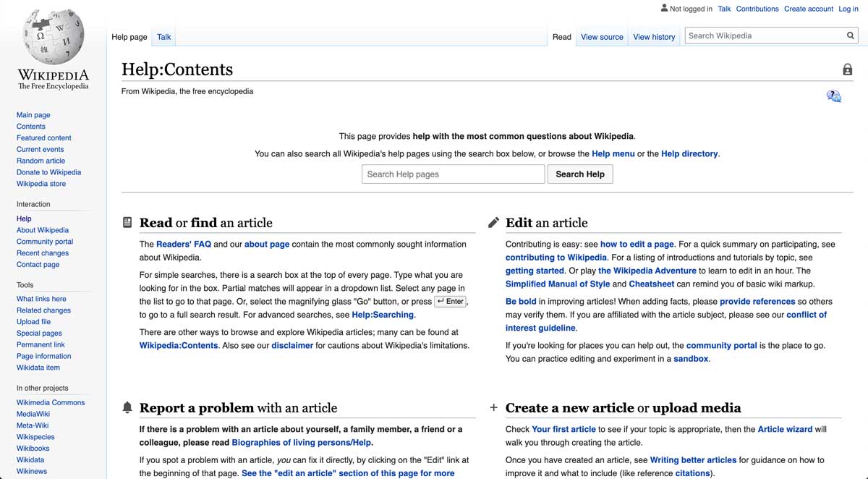Switch to the Talk tab
Image resolution: width=868 pixels, height=479 pixels.
[x=163, y=36]
